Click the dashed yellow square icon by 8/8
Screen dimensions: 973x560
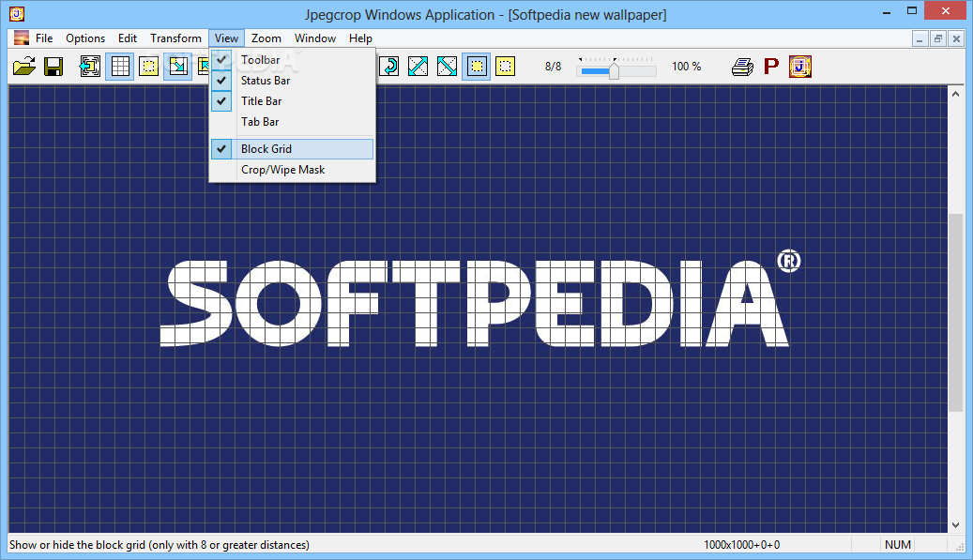click(x=505, y=67)
